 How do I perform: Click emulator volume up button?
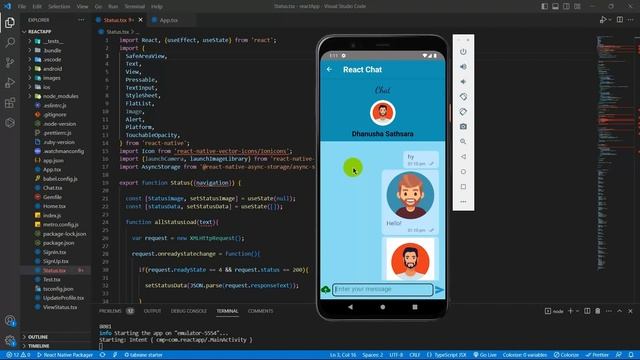(x=463, y=67)
